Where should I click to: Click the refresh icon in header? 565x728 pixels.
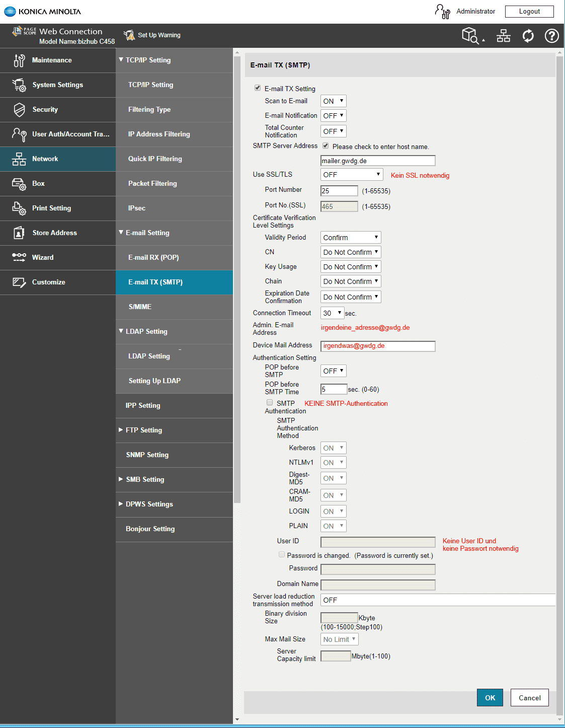pyautogui.click(x=528, y=36)
